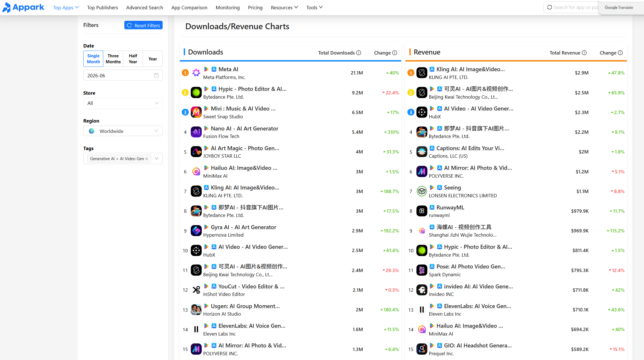Click the Reset Filters button

(x=143, y=25)
